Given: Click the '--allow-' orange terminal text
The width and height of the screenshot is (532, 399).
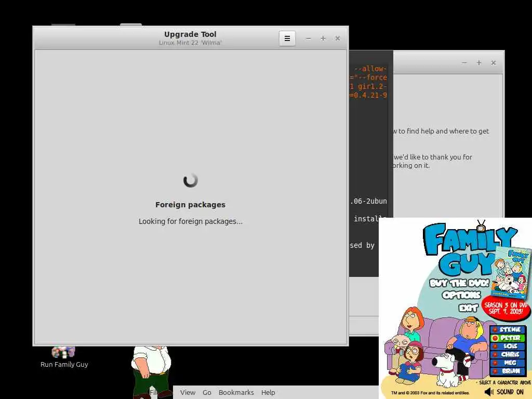Looking at the screenshot, I should coord(370,69).
